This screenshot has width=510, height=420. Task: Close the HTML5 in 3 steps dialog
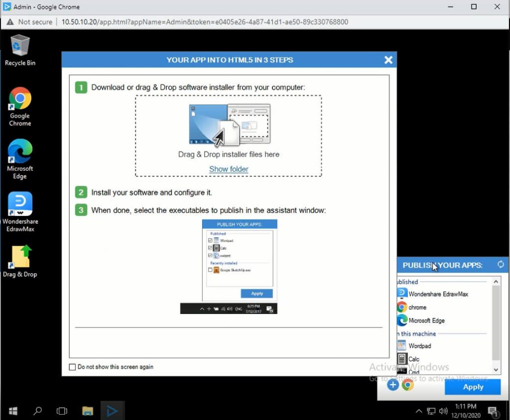tap(388, 60)
